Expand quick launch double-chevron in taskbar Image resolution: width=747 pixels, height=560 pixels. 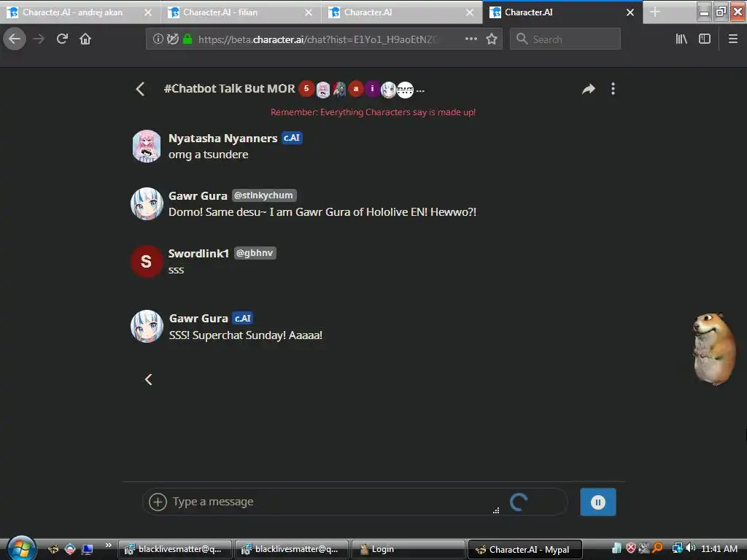[x=109, y=545]
